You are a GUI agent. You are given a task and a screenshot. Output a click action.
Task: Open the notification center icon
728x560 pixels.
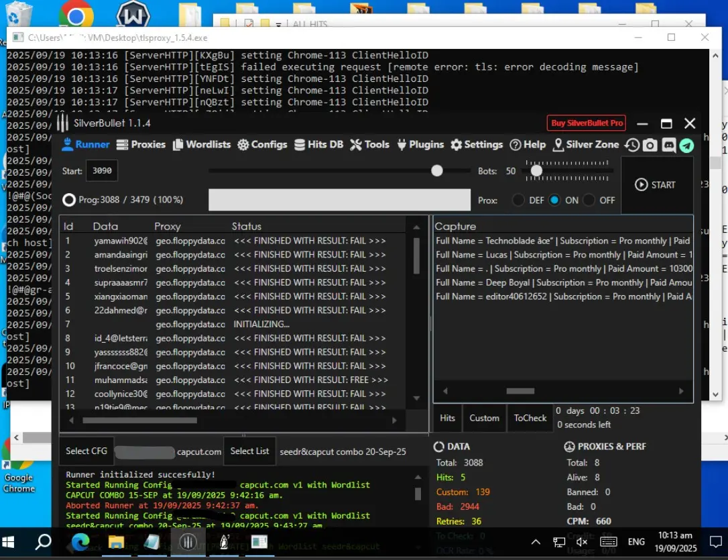(x=715, y=542)
